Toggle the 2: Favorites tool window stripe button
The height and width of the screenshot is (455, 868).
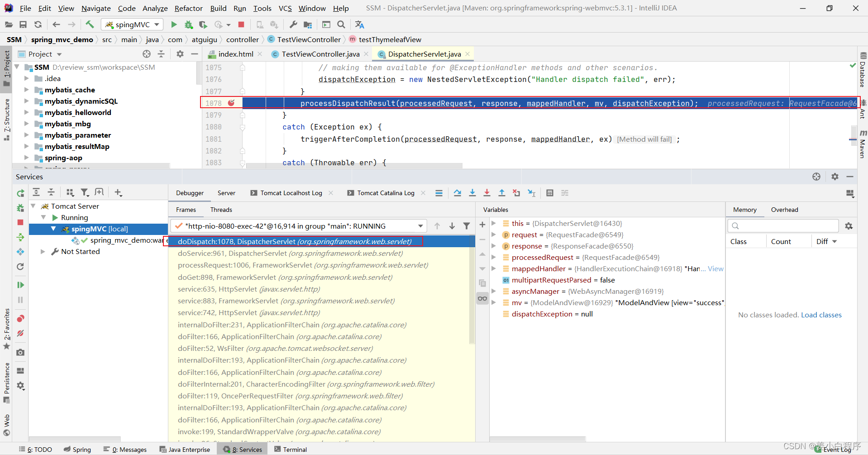(7, 329)
